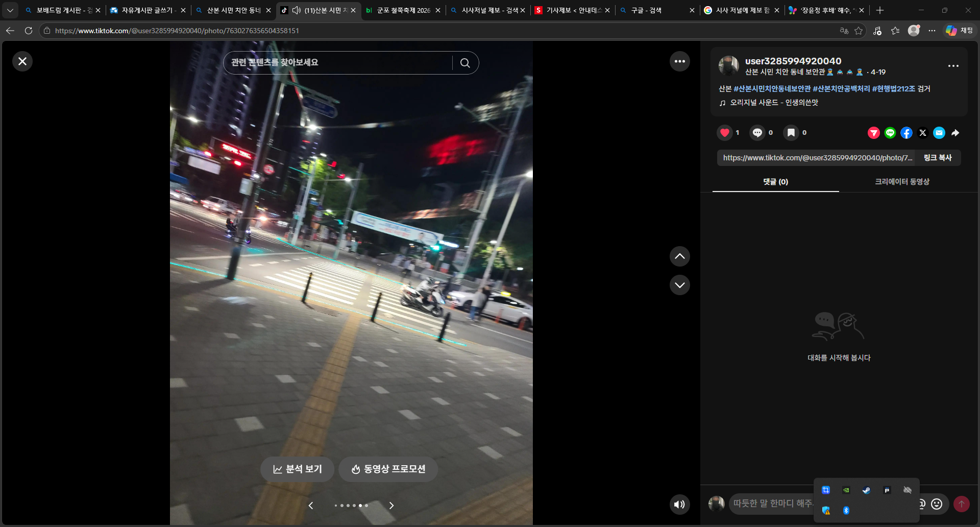Share the post to Facebook
This screenshot has height=527, width=980.
pos(906,133)
